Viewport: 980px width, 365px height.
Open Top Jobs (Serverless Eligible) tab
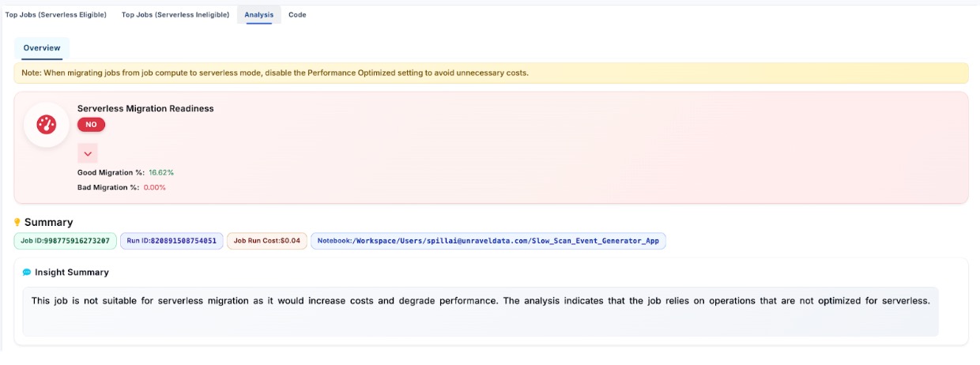(x=56, y=15)
